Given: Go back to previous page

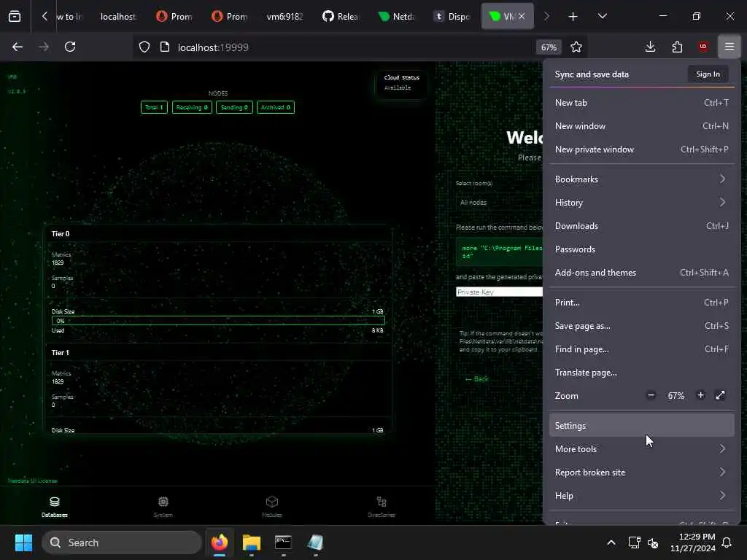Looking at the screenshot, I should [x=18, y=47].
